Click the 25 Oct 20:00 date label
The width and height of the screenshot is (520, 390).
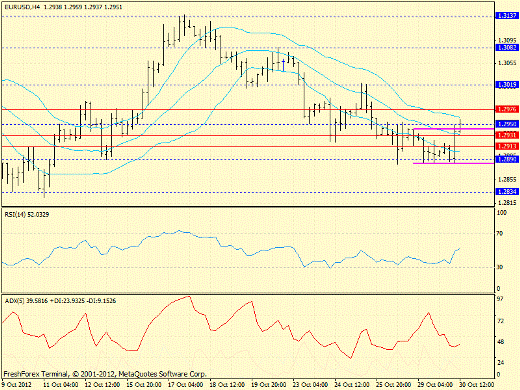click(393, 384)
